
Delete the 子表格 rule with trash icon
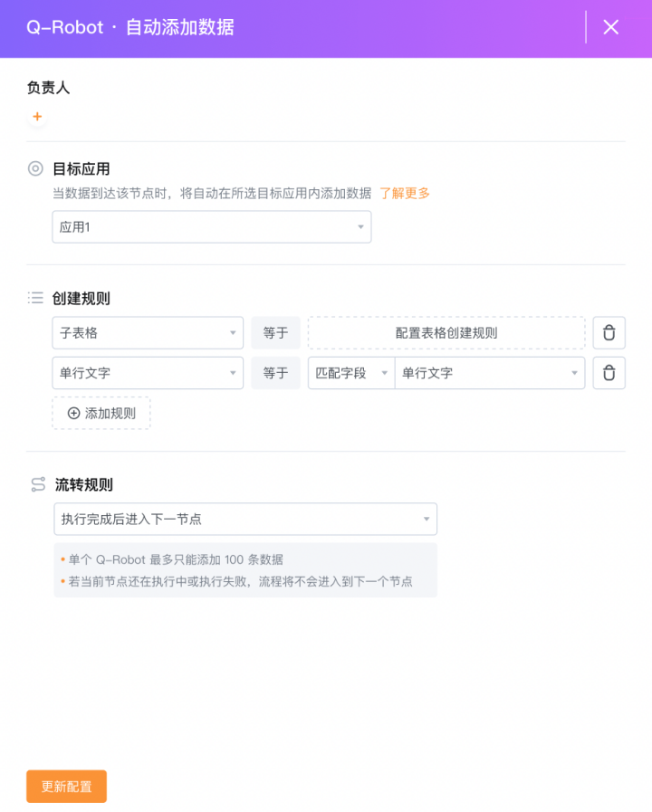coord(609,332)
